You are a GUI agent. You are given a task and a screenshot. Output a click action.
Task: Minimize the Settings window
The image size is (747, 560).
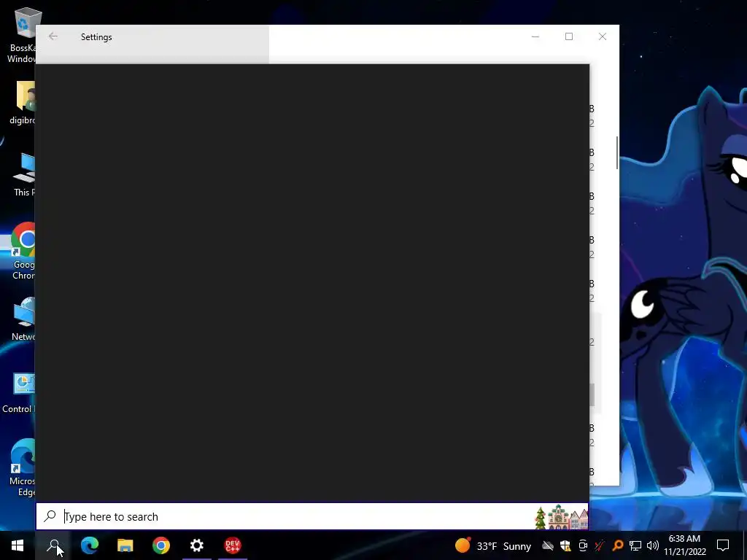[x=535, y=36]
